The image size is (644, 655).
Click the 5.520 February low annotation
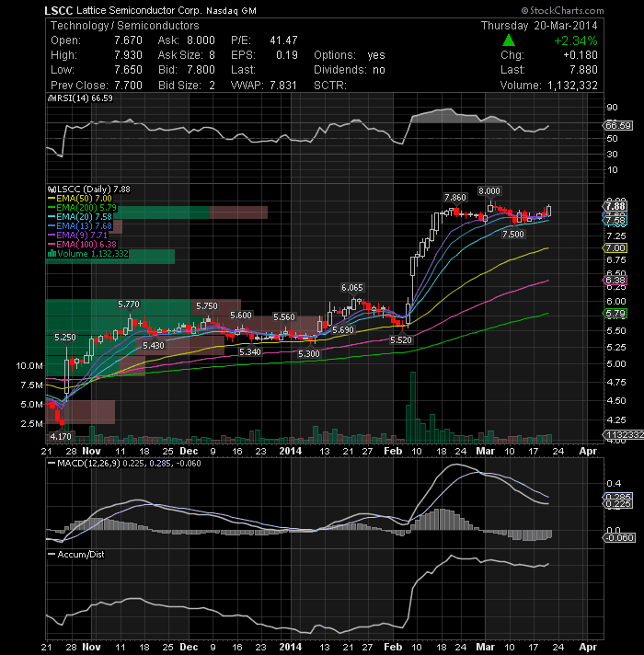coord(401,339)
